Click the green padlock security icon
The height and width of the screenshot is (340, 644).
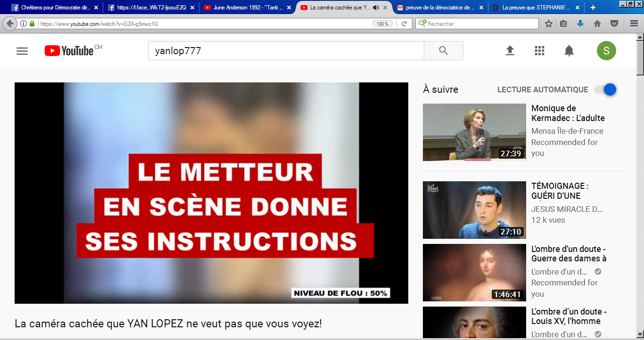32,24
